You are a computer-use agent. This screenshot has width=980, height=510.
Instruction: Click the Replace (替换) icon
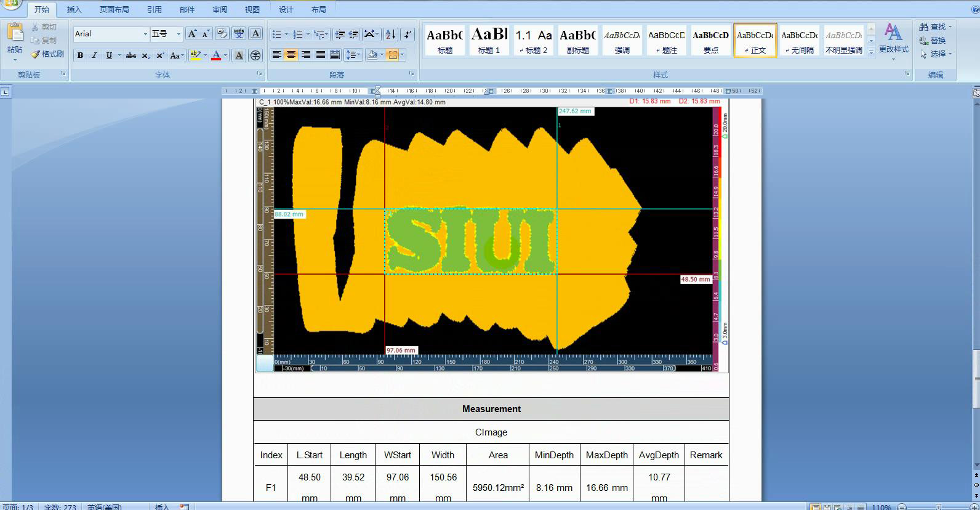point(933,41)
